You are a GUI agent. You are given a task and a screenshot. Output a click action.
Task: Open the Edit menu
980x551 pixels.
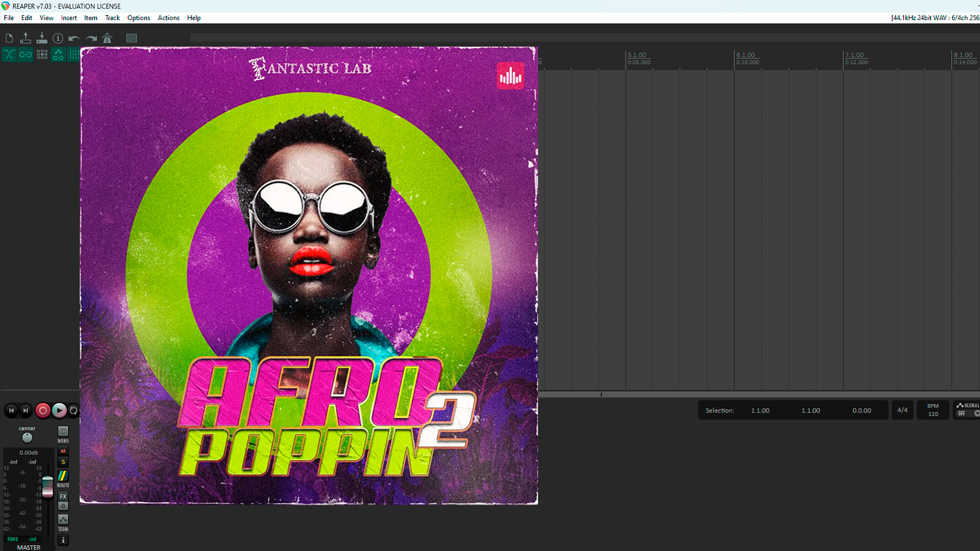(x=27, y=18)
